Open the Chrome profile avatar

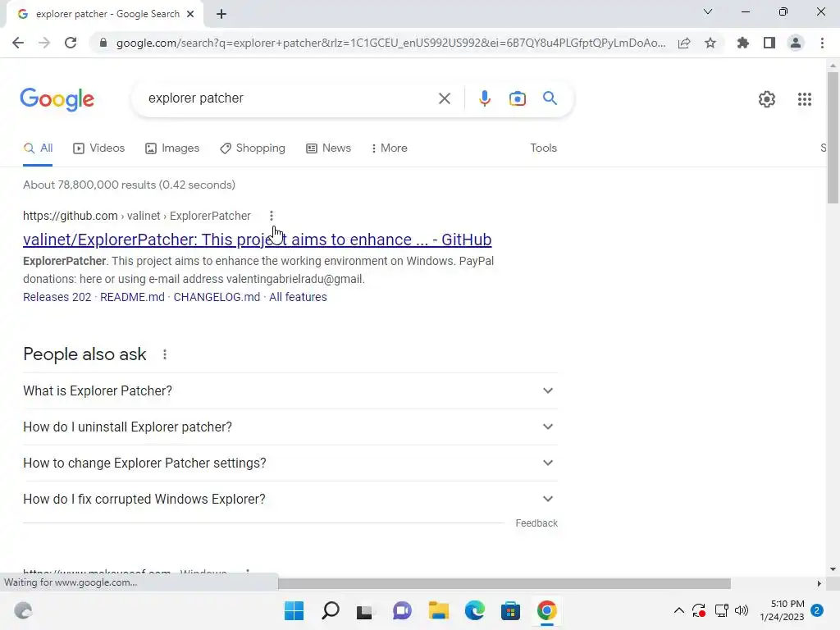(796, 43)
